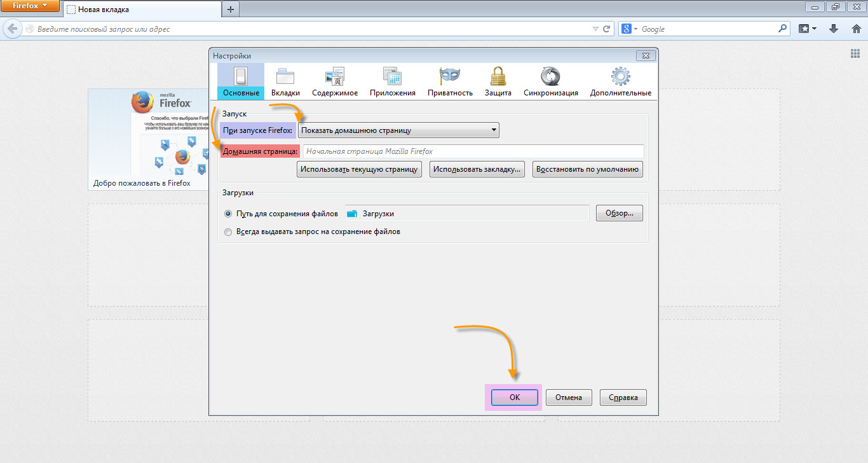Open Добро пожаловать в Firefox thumbnail
Image resolution: width=868 pixels, height=463 pixels.
[148, 139]
